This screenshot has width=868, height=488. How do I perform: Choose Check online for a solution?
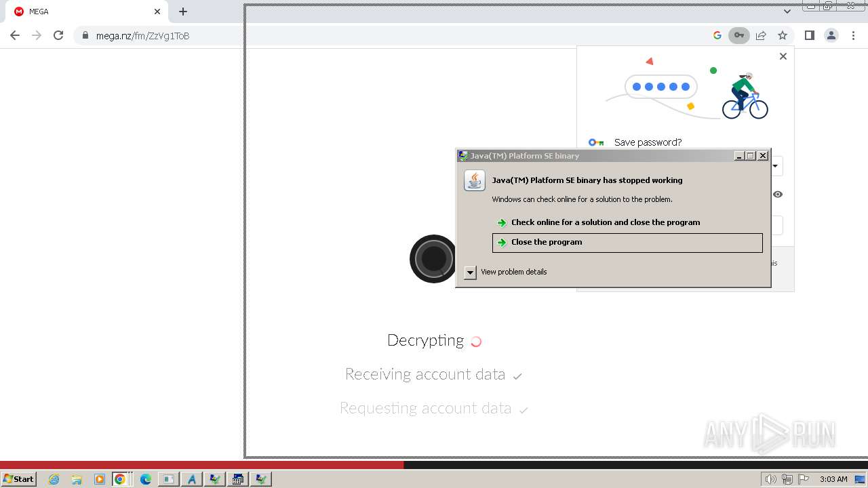[x=606, y=222]
